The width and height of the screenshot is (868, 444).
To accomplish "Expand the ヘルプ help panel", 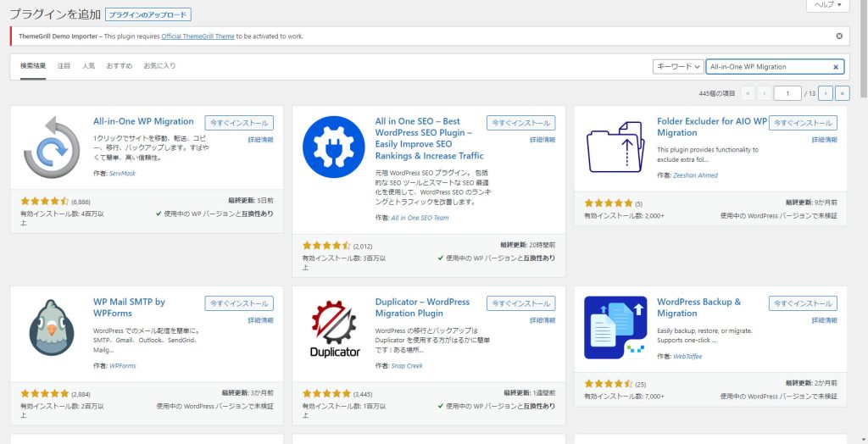I will point(827,5).
